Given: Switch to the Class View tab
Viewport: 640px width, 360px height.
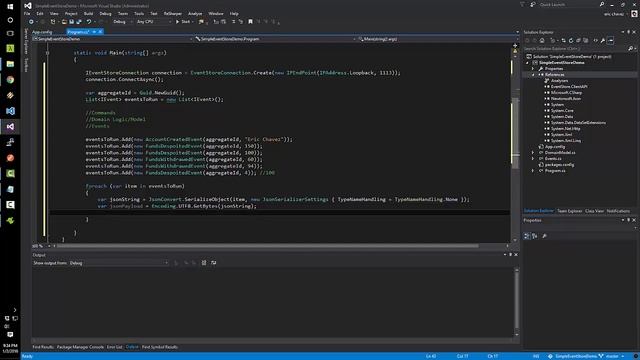Looking at the screenshot, I should (594, 211).
